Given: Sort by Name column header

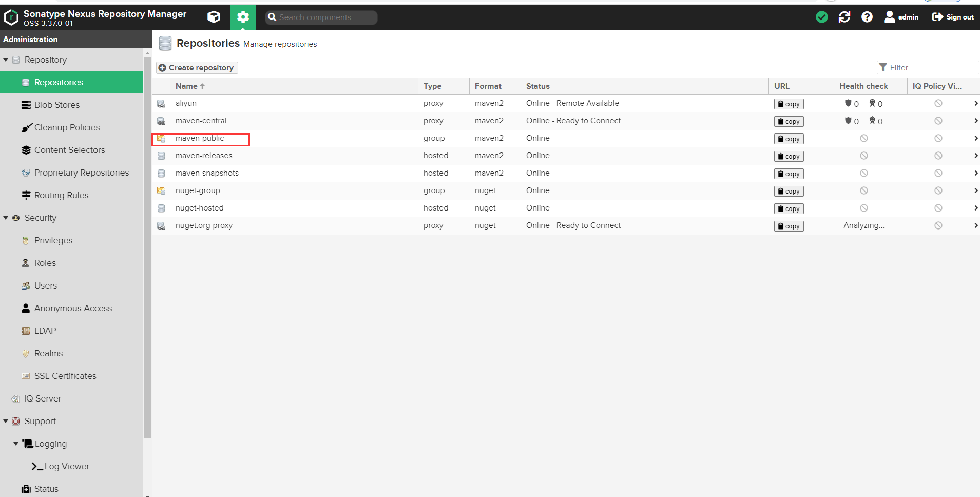Looking at the screenshot, I should pyautogui.click(x=294, y=86).
